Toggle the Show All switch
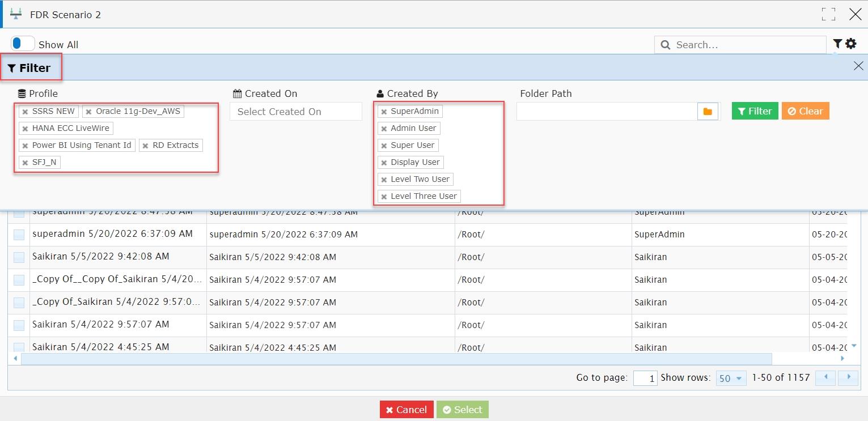The image size is (868, 421). point(23,44)
